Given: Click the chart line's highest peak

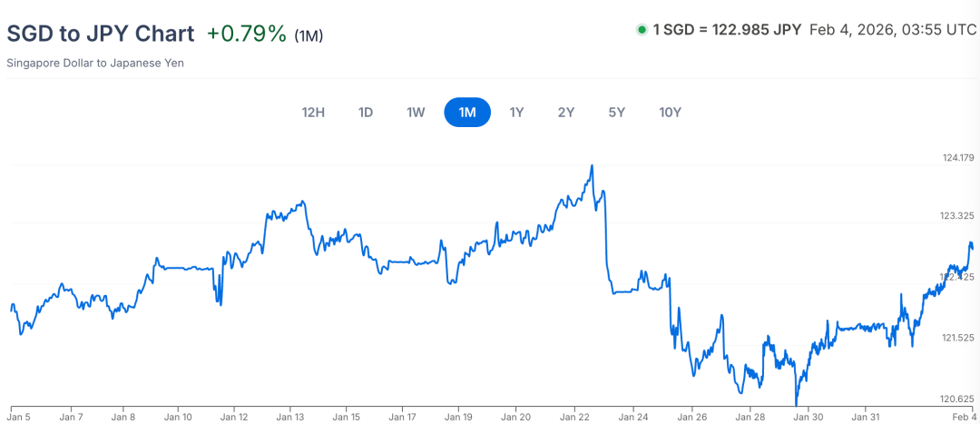Looking at the screenshot, I should click(x=592, y=166).
